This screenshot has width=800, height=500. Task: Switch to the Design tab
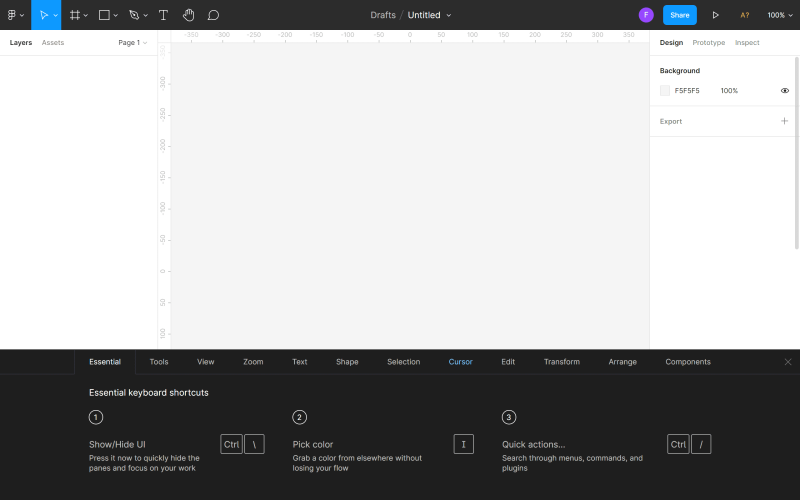coord(671,42)
